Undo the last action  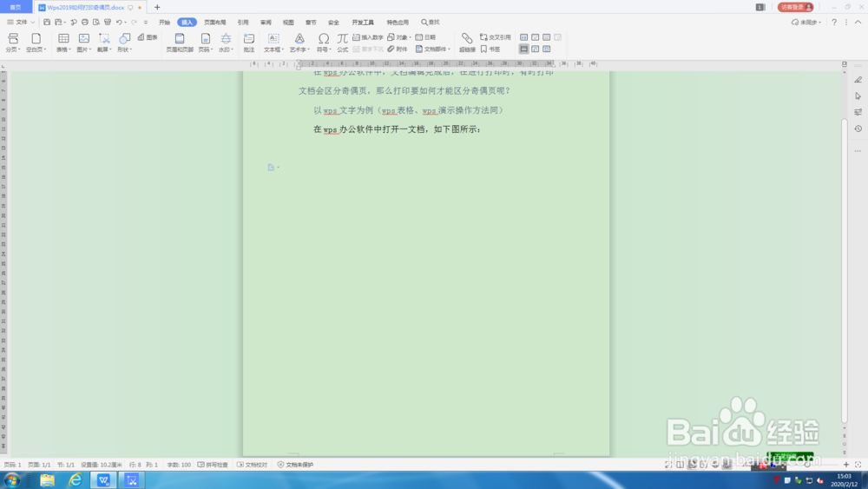[118, 23]
